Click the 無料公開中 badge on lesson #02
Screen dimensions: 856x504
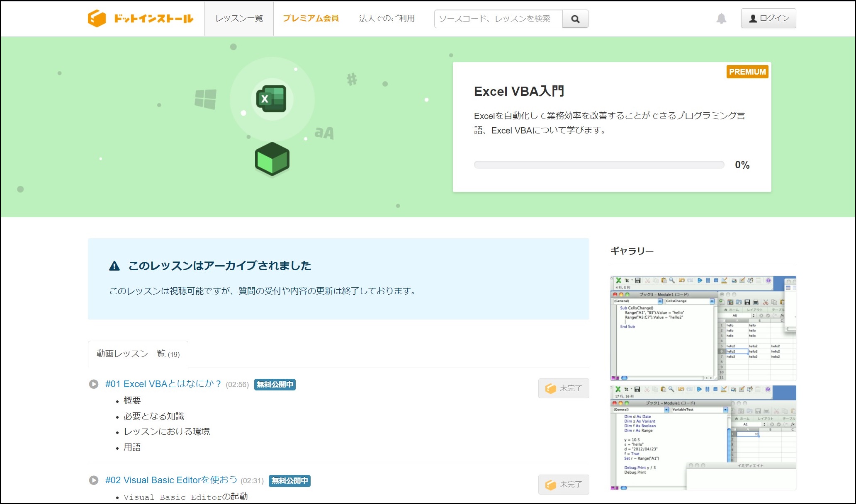(289, 480)
